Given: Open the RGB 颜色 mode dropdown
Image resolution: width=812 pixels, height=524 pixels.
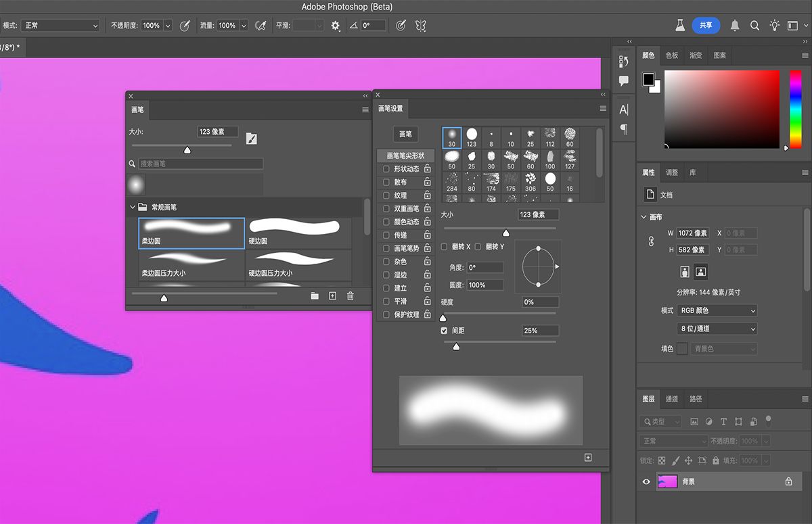Looking at the screenshot, I should pos(717,310).
